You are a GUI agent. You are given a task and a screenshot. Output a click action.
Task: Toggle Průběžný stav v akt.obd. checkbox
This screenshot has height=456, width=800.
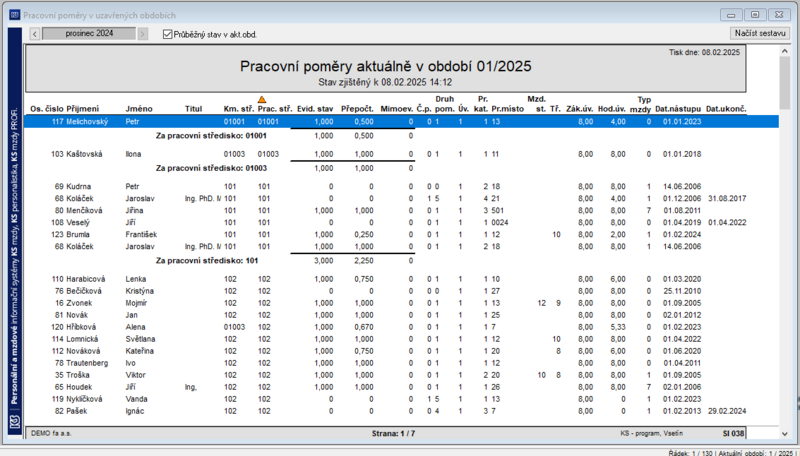point(167,35)
